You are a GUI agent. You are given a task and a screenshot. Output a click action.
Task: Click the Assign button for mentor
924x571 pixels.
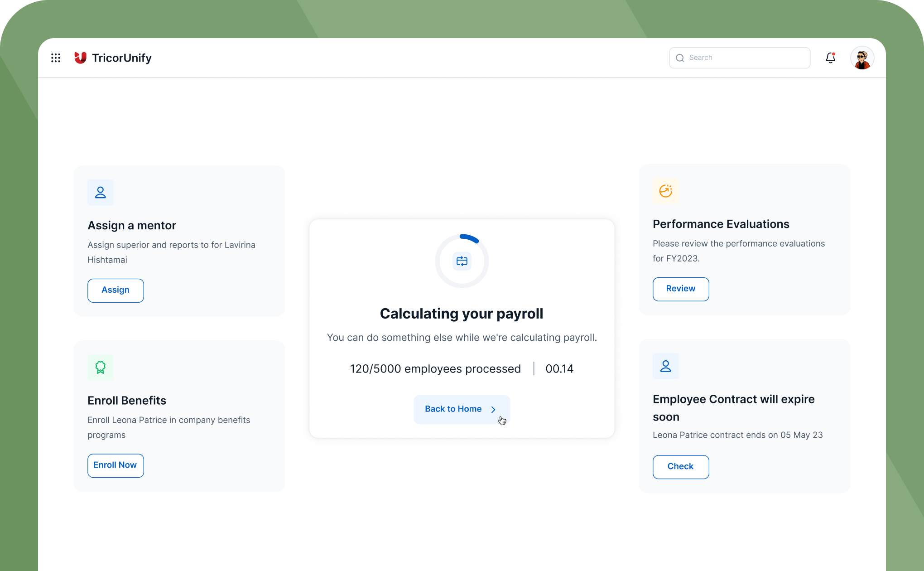click(x=115, y=290)
